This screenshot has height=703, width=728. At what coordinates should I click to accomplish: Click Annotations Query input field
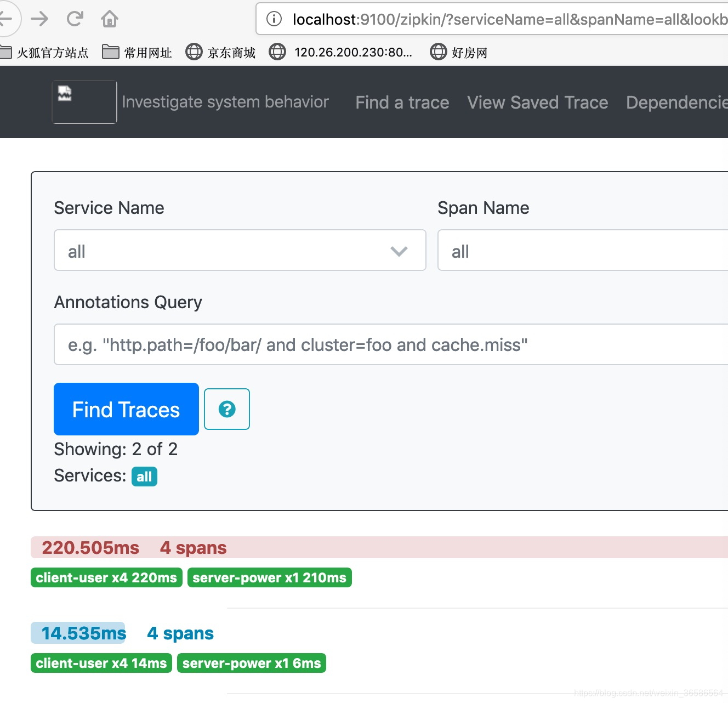391,344
